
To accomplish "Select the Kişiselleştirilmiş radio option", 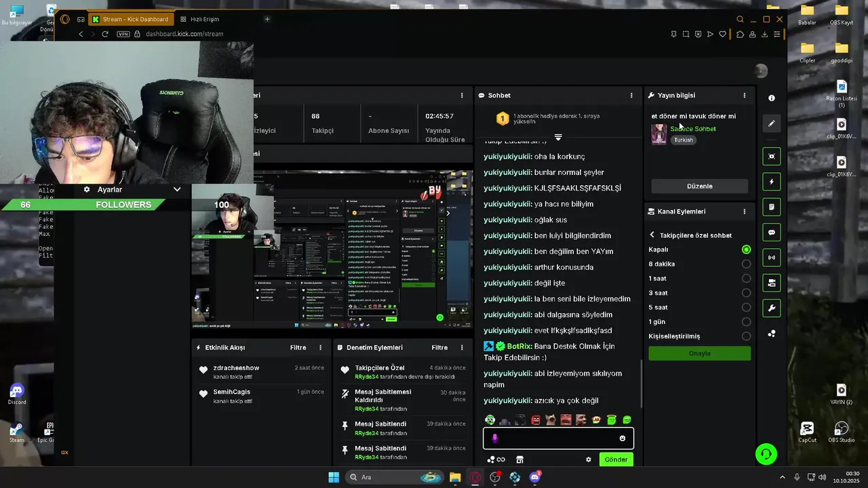I will click(x=746, y=336).
